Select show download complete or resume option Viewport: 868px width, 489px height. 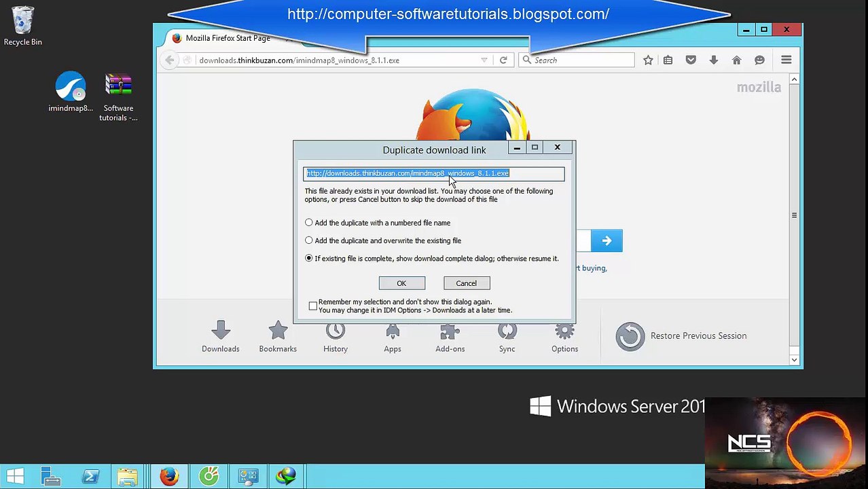pos(432,258)
